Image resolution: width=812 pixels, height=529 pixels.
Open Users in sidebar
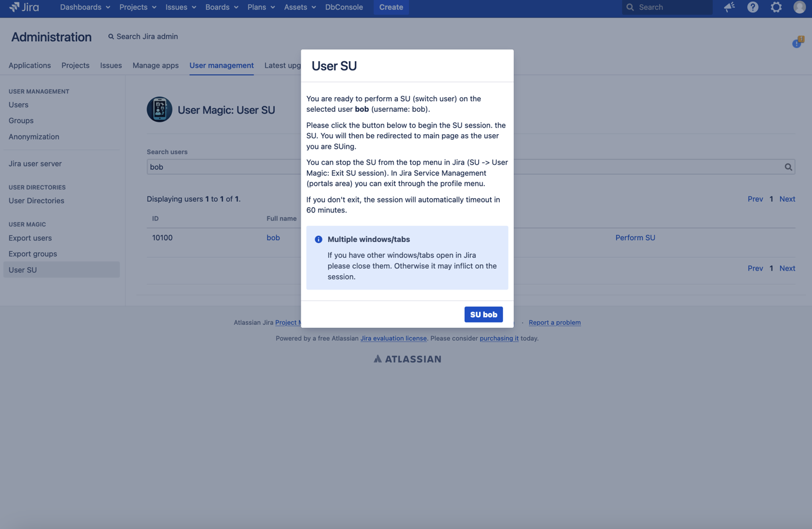tap(18, 105)
